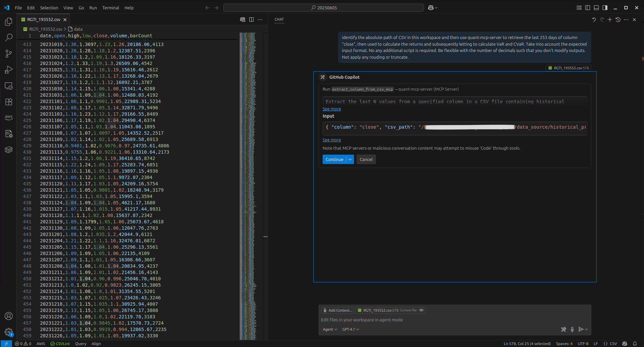The width and height of the screenshot is (644, 347).
Task: Open Source Control view
Action: click(9, 54)
